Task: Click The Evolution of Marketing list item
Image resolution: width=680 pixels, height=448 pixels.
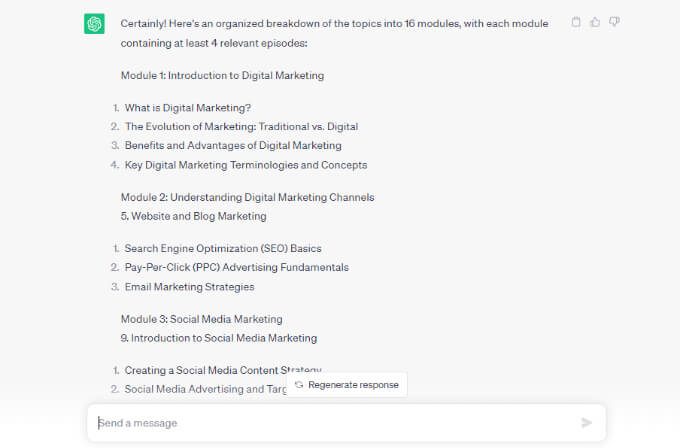Action: [241, 127]
